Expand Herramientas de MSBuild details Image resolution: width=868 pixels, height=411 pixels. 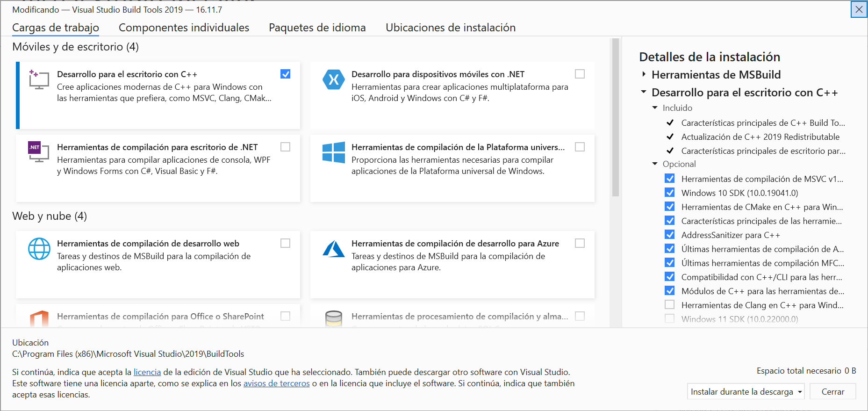coord(644,74)
